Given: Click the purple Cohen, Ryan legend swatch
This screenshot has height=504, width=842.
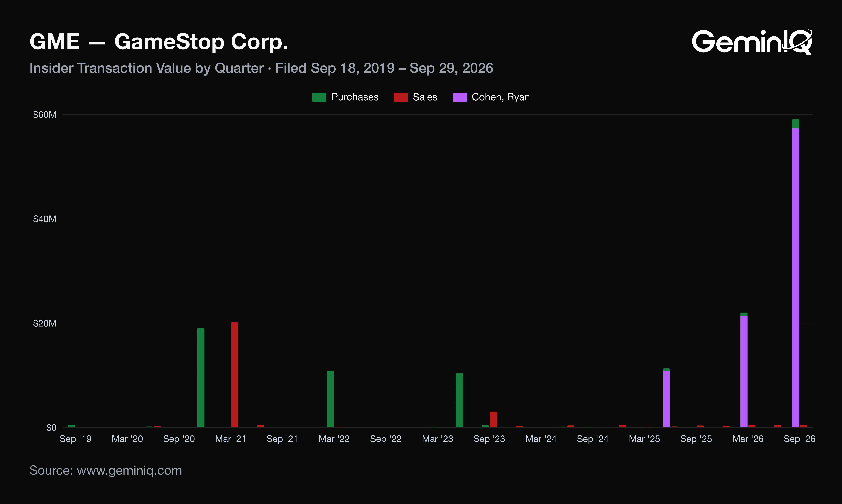Looking at the screenshot, I should click(459, 97).
